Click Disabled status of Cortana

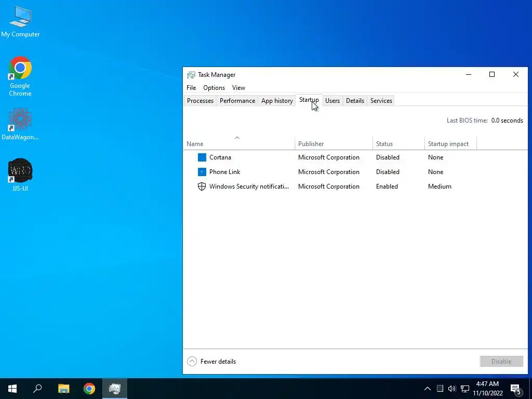click(388, 157)
